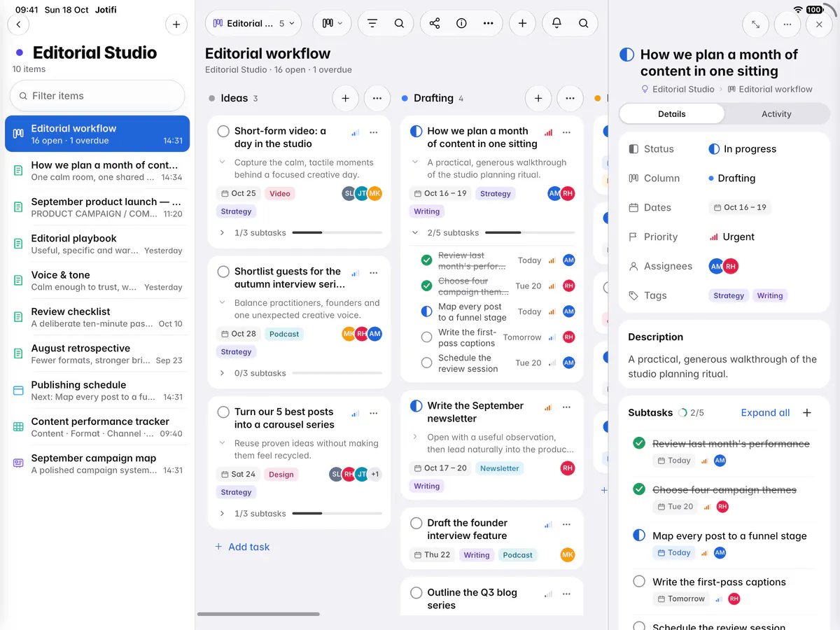Add a new item in the Editorial Studio sidebar
This screenshot has height=630, width=840.
point(176,24)
